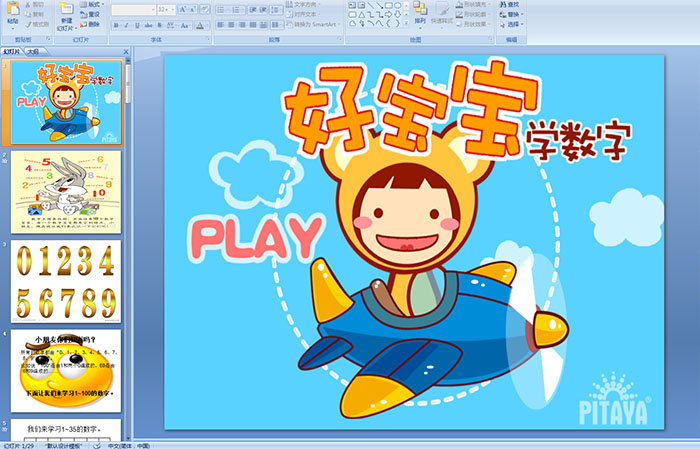Screen dimensions: 700x449
Task: Convert text to SmartArt
Action: click(313, 24)
